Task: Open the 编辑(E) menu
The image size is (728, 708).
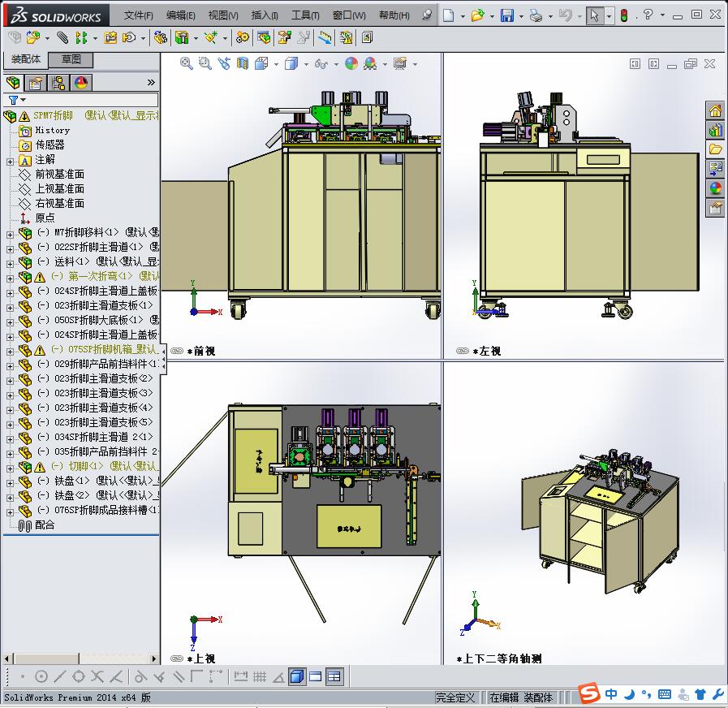Action: point(181,15)
